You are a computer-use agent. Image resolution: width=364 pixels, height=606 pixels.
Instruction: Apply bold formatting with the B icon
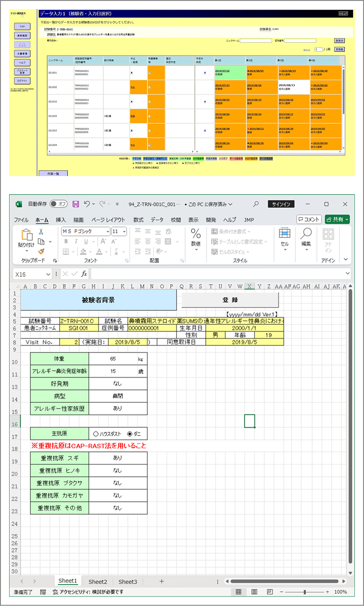point(66,241)
